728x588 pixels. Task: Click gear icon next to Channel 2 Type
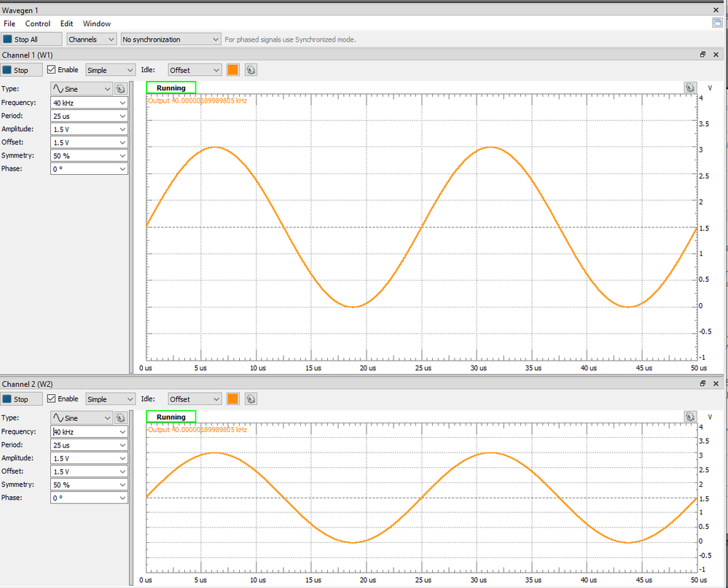point(120,418)
